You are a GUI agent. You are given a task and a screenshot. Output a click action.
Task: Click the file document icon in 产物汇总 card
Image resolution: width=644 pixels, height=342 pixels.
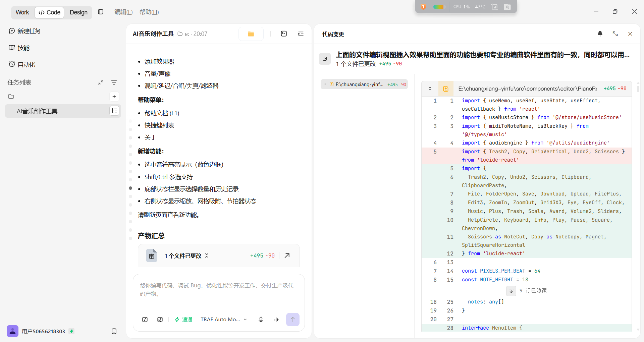tap(152, 255)
